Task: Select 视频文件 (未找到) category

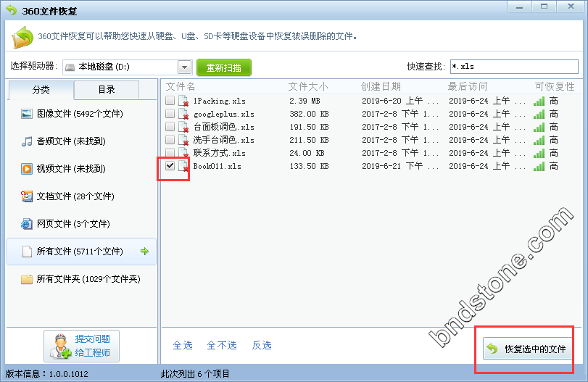Action: point(81,169)
